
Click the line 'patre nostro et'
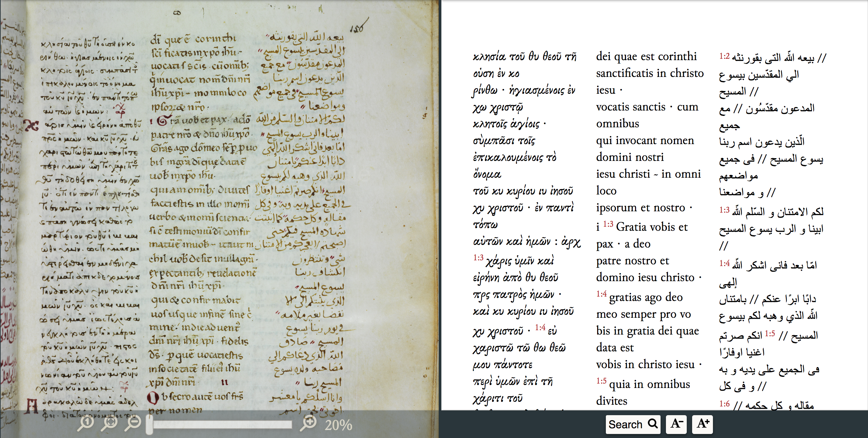coord(632,260)
